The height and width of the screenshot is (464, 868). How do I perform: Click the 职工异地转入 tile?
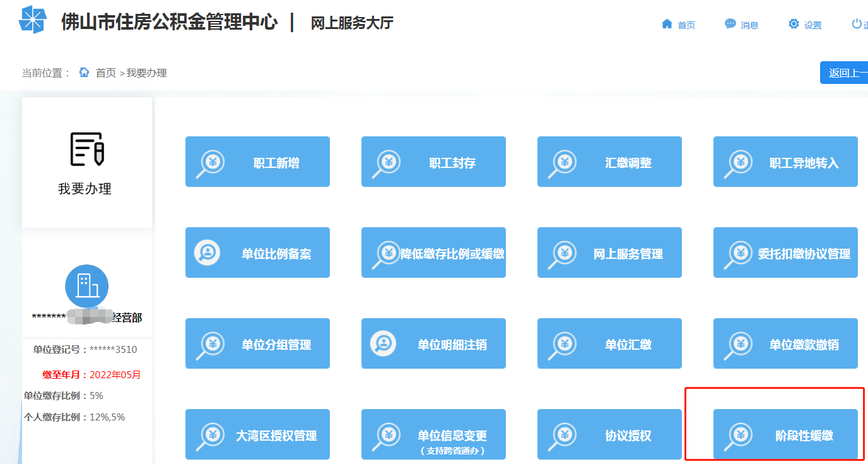[x=785, y=161]
